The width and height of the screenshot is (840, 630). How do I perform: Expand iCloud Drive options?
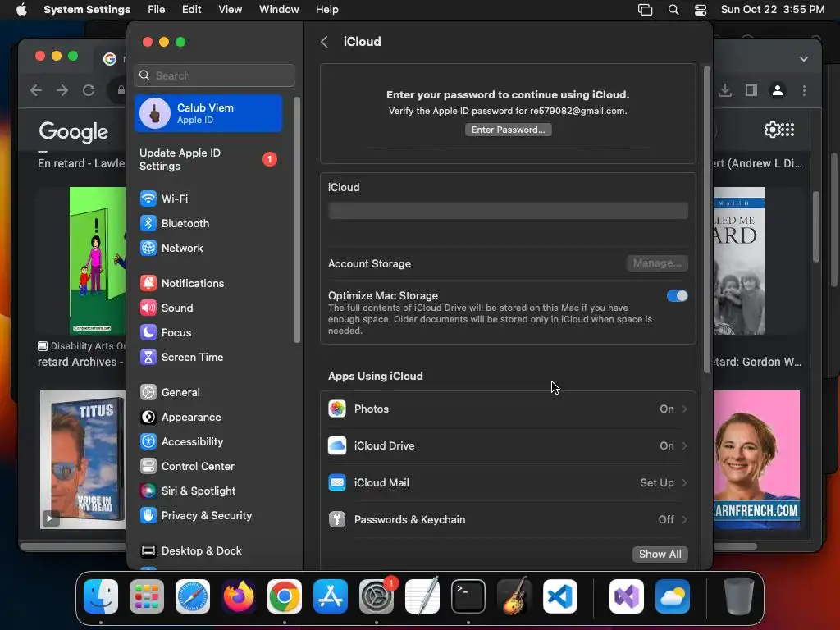pyautogui.click(x=508, y=445)
